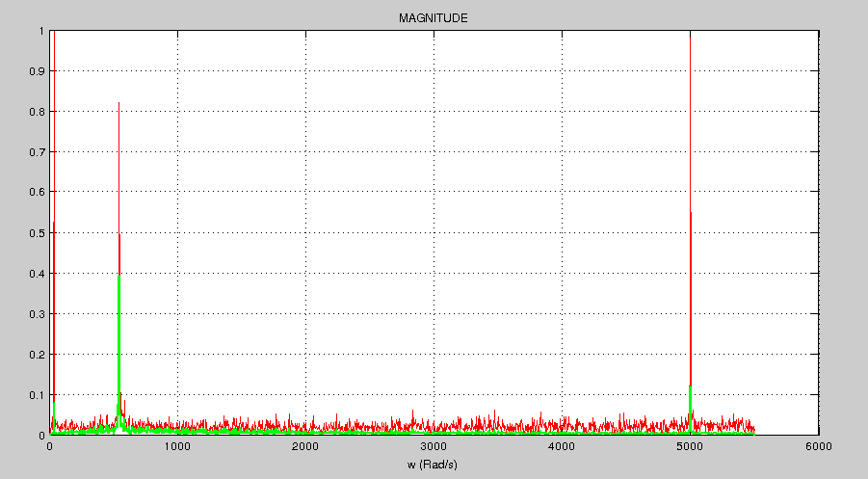Image resolution: width=868 pixels, height=479 pixels.
Task: Click the green peak near 550 rad/s
Action: (x=119, y=277)
